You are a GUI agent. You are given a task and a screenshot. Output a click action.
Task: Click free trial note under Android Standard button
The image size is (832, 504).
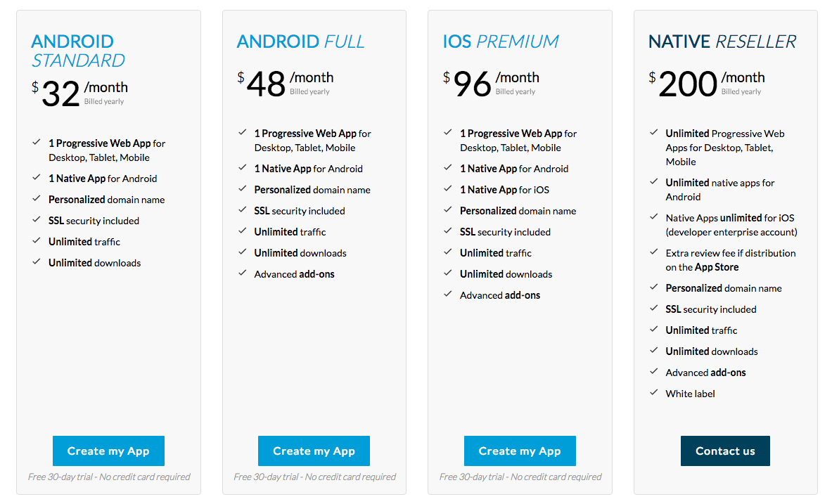click(109, 477)
